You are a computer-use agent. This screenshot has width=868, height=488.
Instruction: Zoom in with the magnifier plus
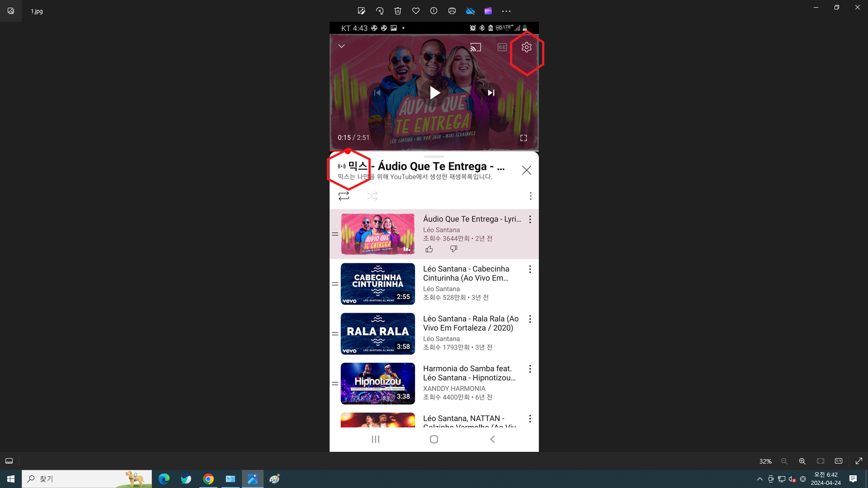click(802, 461)
